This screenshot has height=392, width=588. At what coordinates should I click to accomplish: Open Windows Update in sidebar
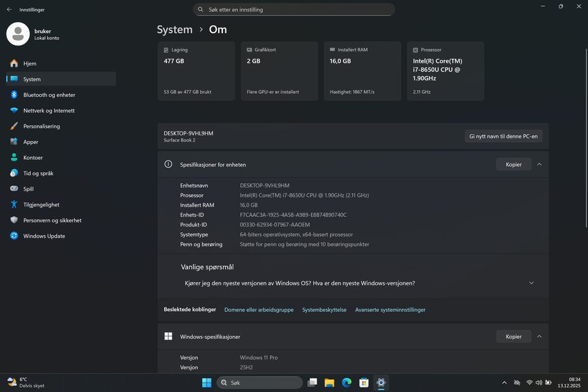point(44,236)
